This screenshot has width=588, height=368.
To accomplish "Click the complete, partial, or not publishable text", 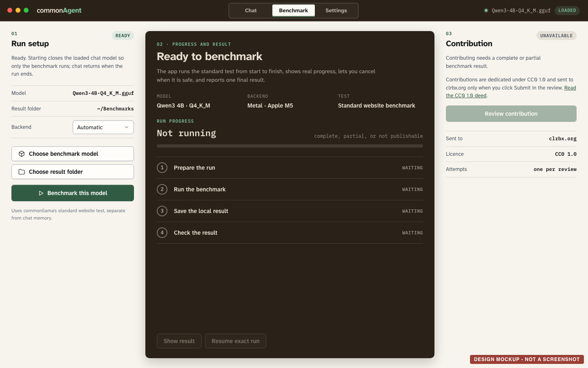I will (369, 136).
